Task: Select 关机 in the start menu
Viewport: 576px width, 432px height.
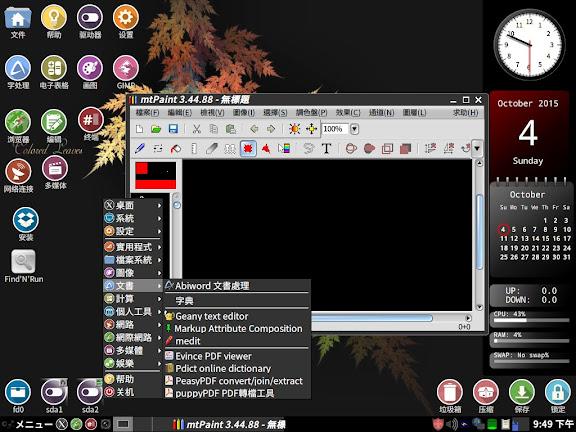Action: (133, 392)
